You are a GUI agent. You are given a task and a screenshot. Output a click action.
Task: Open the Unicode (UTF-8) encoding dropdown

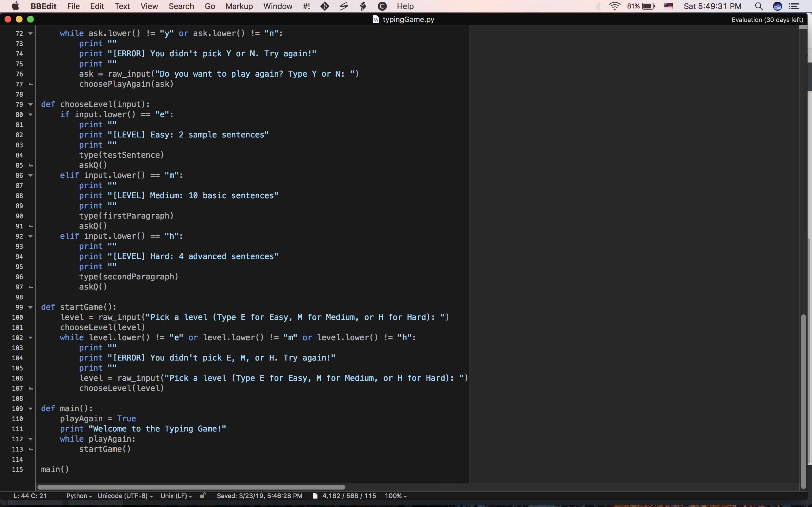125,496
